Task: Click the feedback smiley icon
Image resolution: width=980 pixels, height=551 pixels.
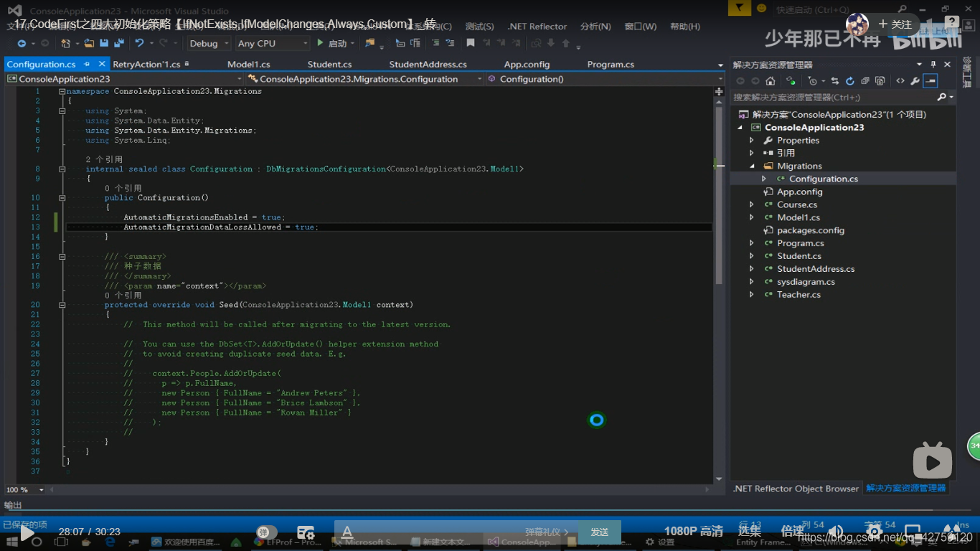Action: 762,9
